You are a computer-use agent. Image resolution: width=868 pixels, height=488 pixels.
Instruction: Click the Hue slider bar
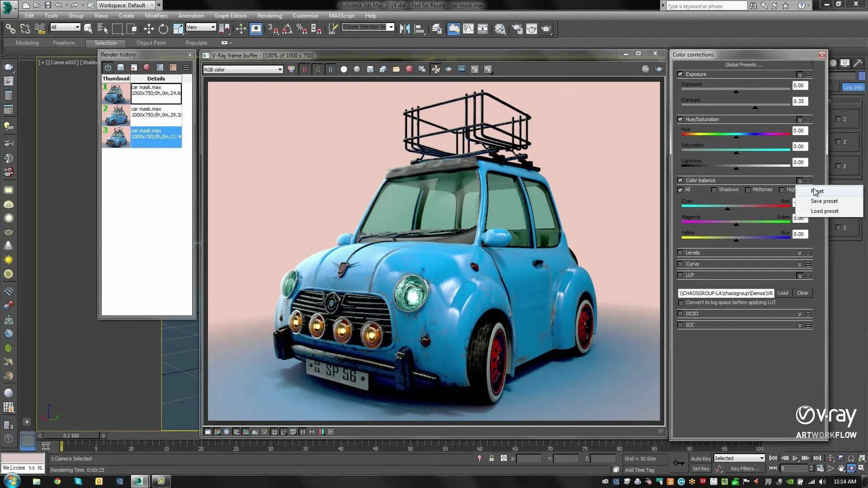click(735, 134)
